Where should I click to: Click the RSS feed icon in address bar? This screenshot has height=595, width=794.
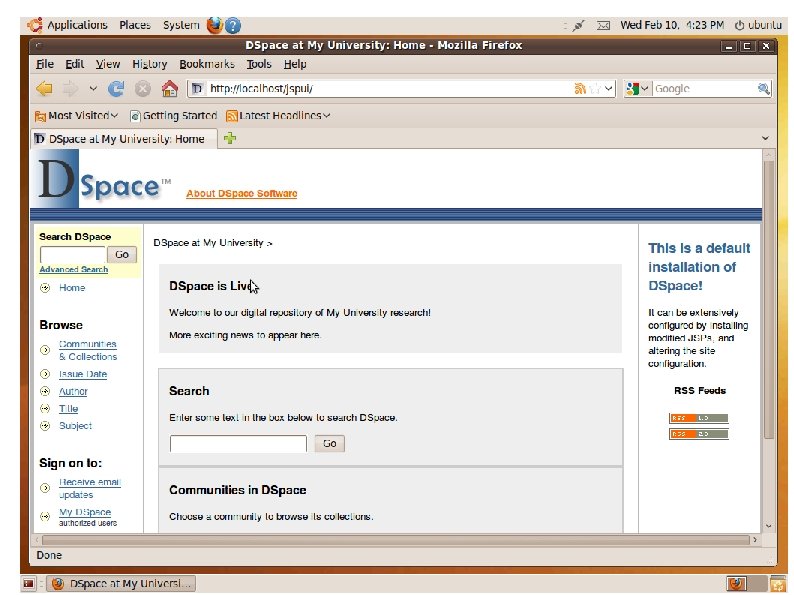tap(580, 89)
